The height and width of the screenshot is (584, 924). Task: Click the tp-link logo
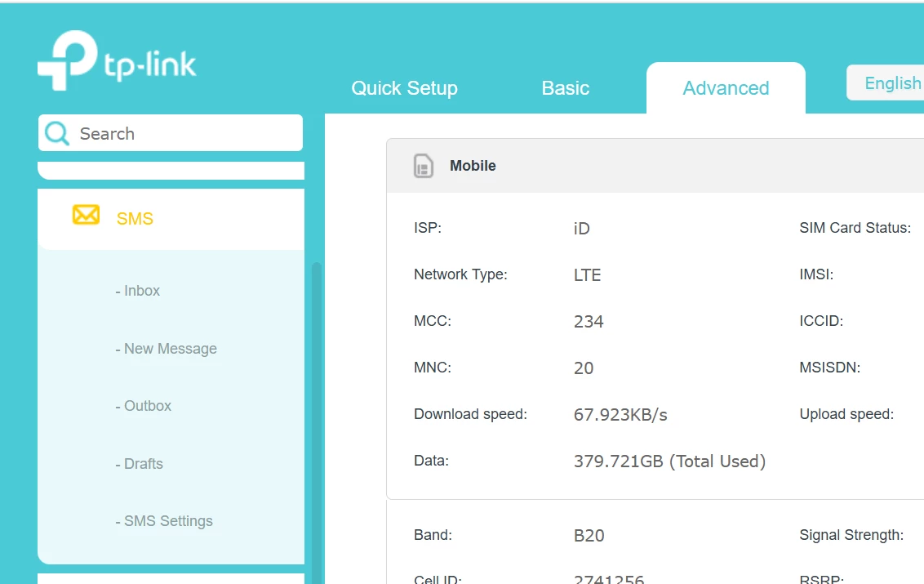tap(117, 60)
